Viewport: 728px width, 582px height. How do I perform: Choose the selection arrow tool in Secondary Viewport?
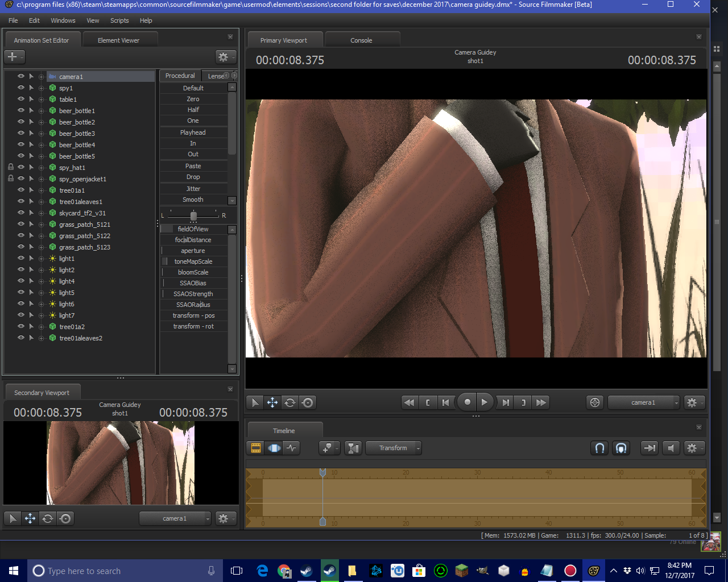13,518
